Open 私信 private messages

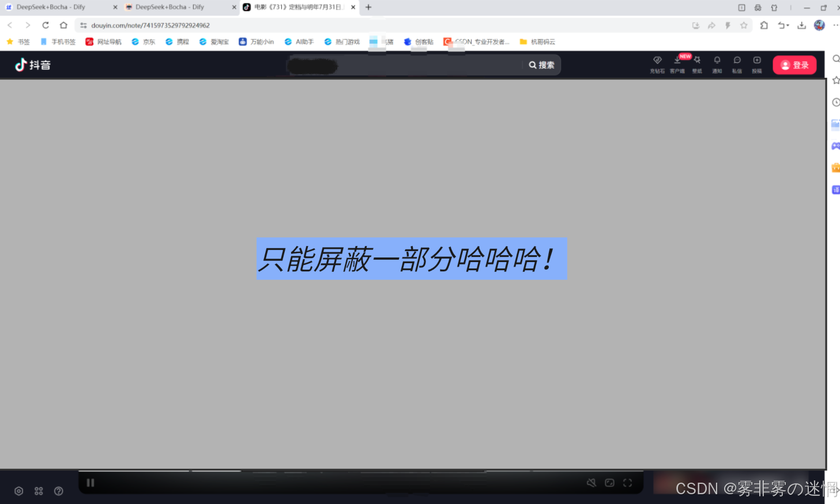tap(737, 65)
